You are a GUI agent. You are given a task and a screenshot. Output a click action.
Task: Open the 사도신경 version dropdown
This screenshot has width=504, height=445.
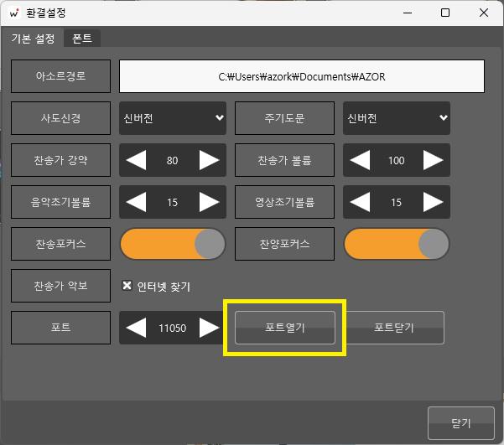point(173,118)
